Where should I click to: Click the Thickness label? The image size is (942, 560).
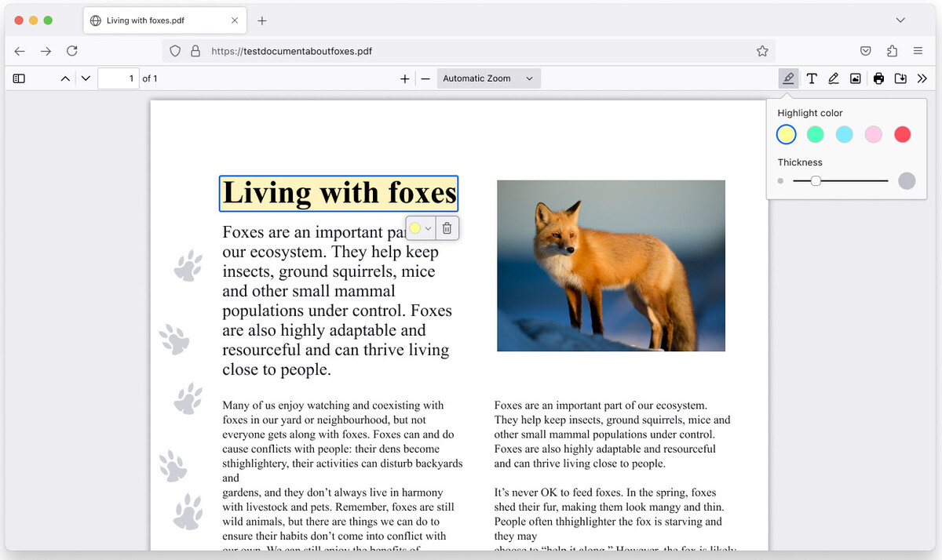tap(800, 162)
